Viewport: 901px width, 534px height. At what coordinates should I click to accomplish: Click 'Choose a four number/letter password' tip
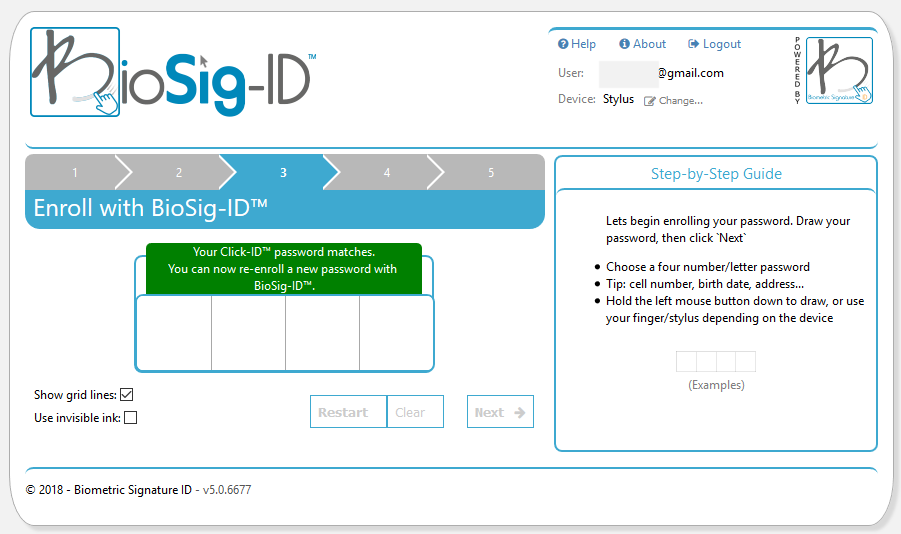click(708, 267)
